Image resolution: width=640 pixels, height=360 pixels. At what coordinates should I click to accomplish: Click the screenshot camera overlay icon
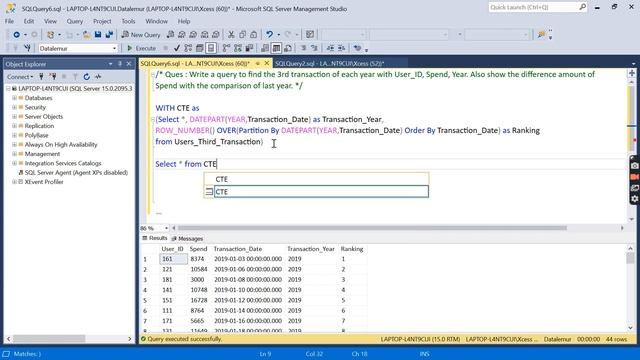pyautogui.click(x=635, y=166)
